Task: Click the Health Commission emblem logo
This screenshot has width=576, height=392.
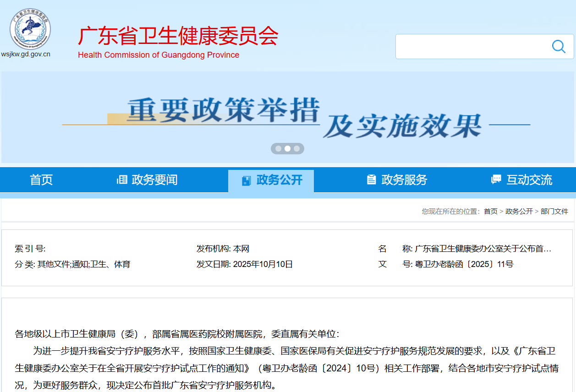Action: click(30, 29)
